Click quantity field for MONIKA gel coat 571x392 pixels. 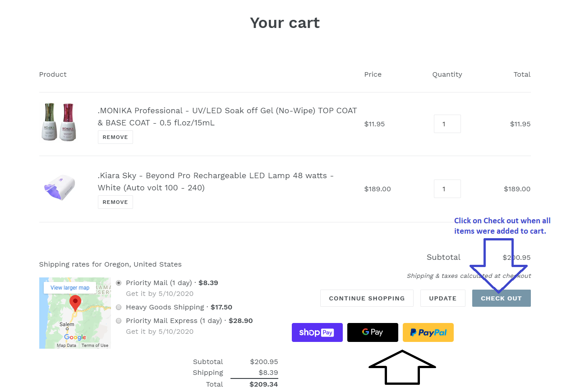(447, 124)
